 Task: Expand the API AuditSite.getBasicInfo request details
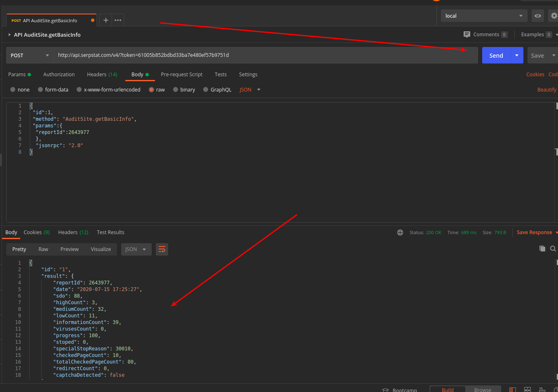coord(9,35)
